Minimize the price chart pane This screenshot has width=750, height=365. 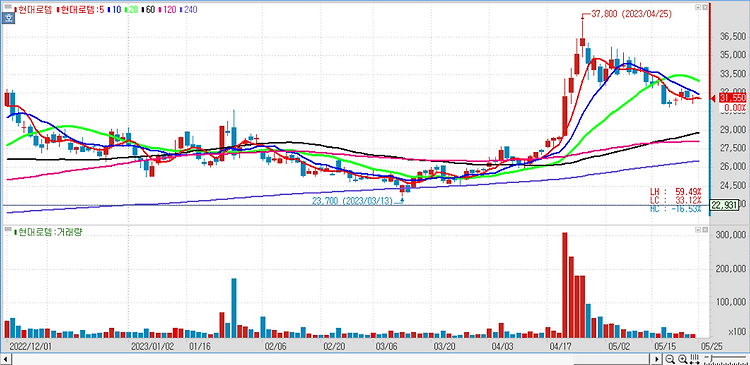point(698,8)
